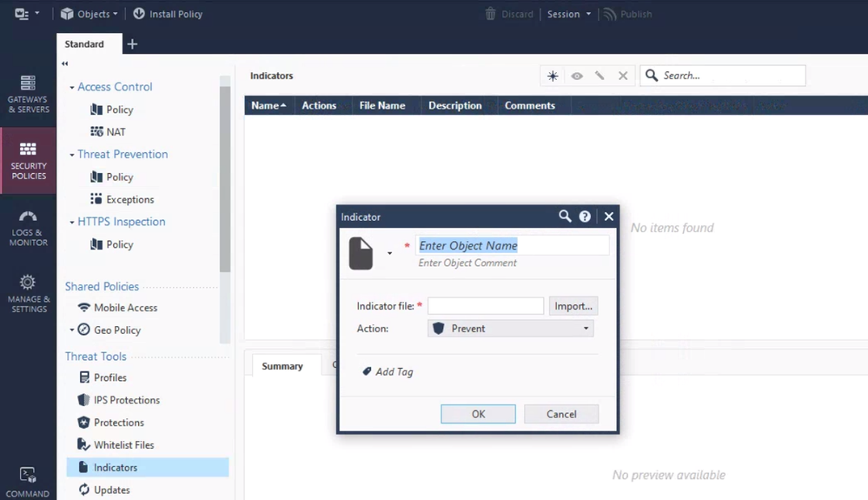Open Mobile Access shared policy
Screen dimensions: 868x500
click(x=117, y=307)
